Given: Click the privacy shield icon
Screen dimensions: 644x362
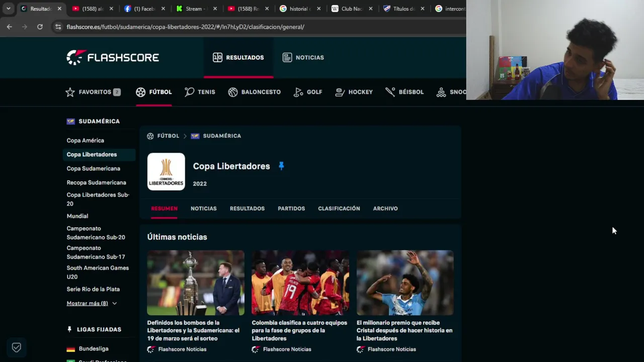Looking at the screenshot, I should [x=17, y=347].
